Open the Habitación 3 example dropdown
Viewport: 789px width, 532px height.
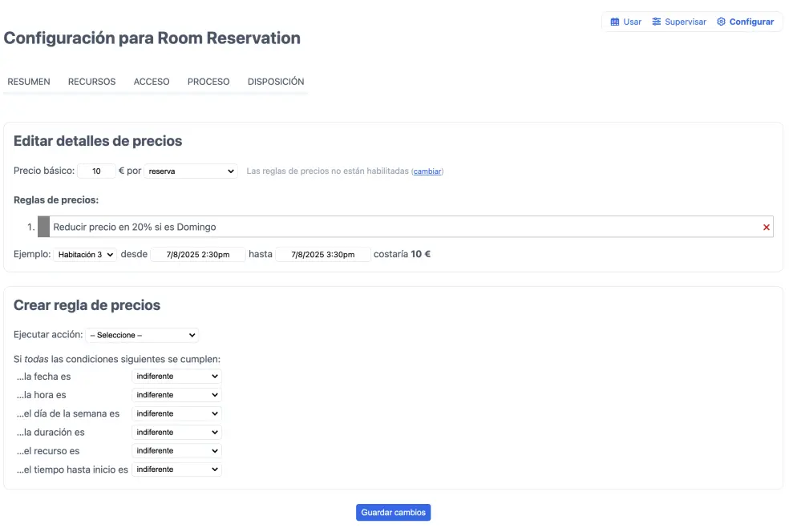click(85, 255)
